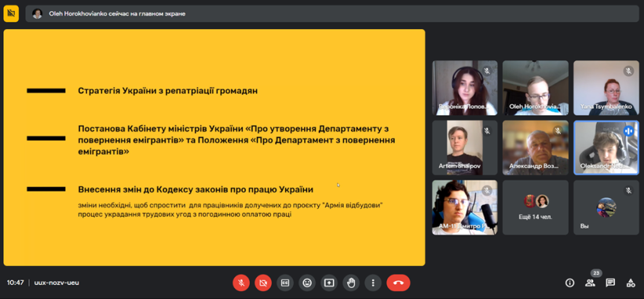Image resolution: width=644 pixels, height=299 pixels.
Task: Click the banner saying Oleh Horokhovianko is on the main screen
Action: [332, 13]
